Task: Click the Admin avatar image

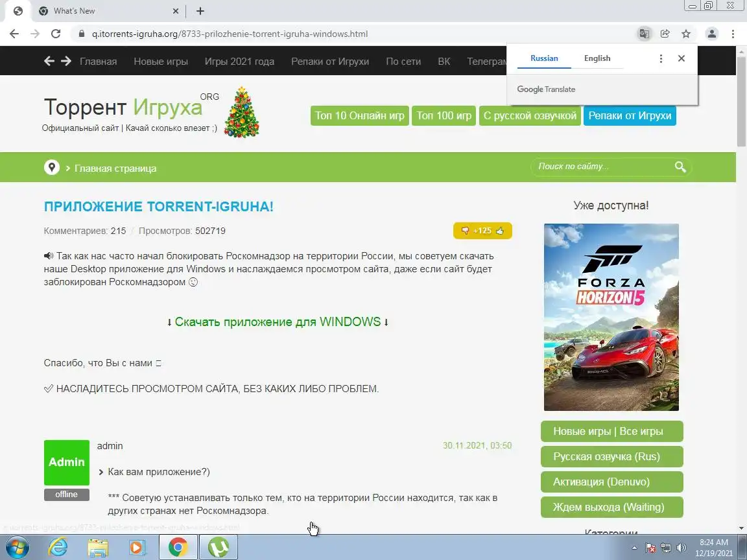Action: coord(67,462)
